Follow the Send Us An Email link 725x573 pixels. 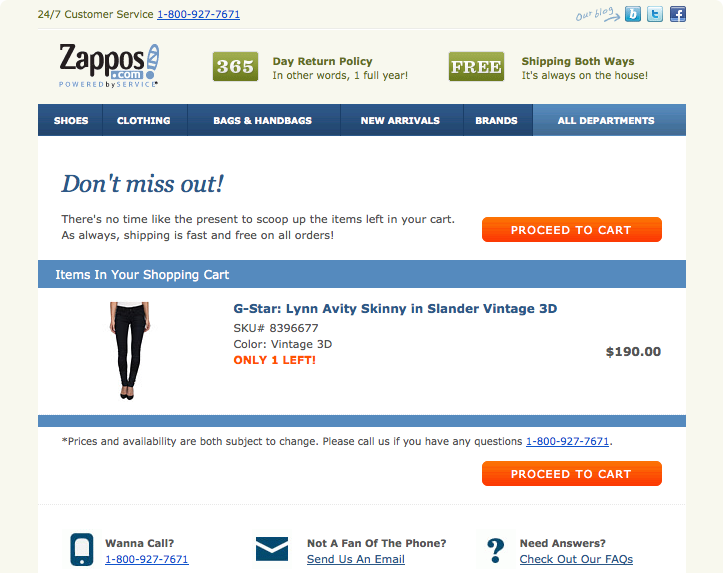356,559
